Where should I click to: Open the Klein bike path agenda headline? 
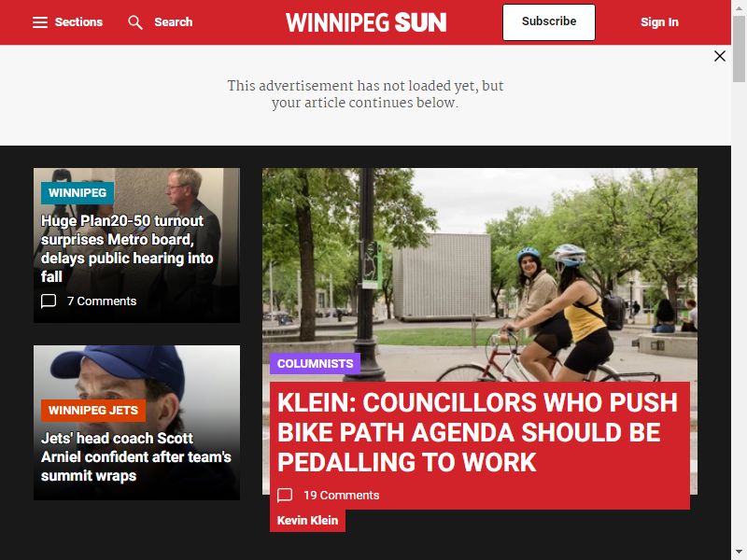(477, 432)
